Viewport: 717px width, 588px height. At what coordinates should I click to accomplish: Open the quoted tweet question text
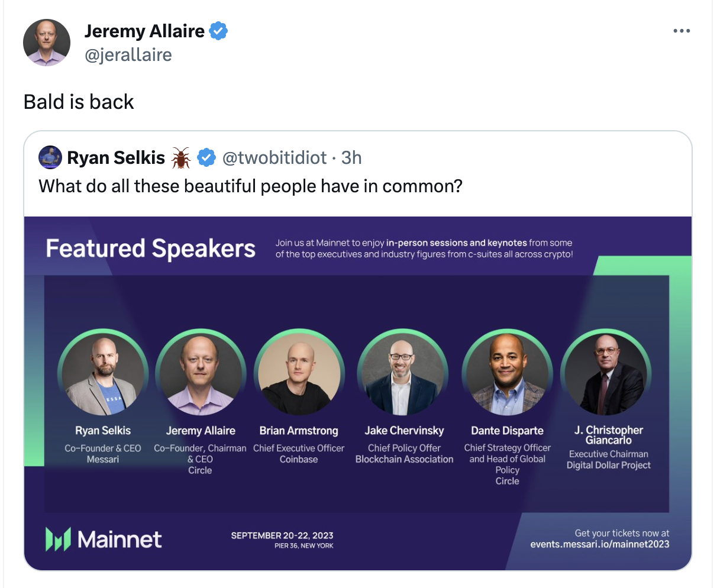(250, 186)
